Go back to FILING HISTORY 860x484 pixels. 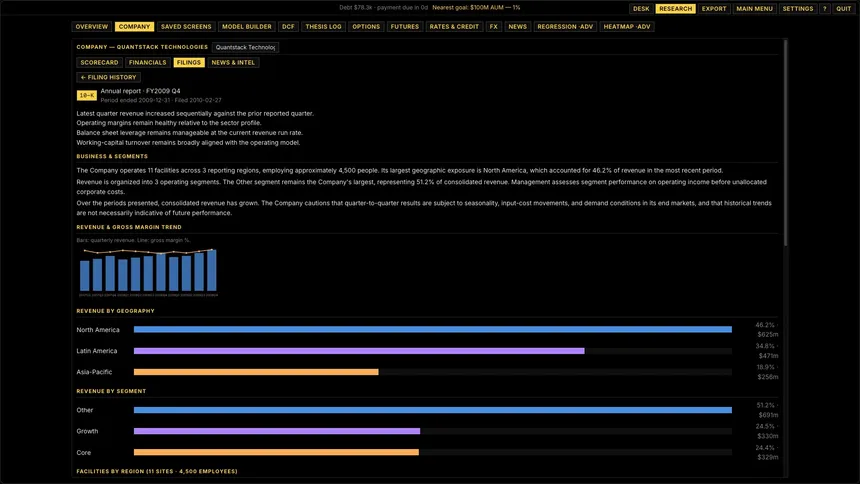point(109,77)
